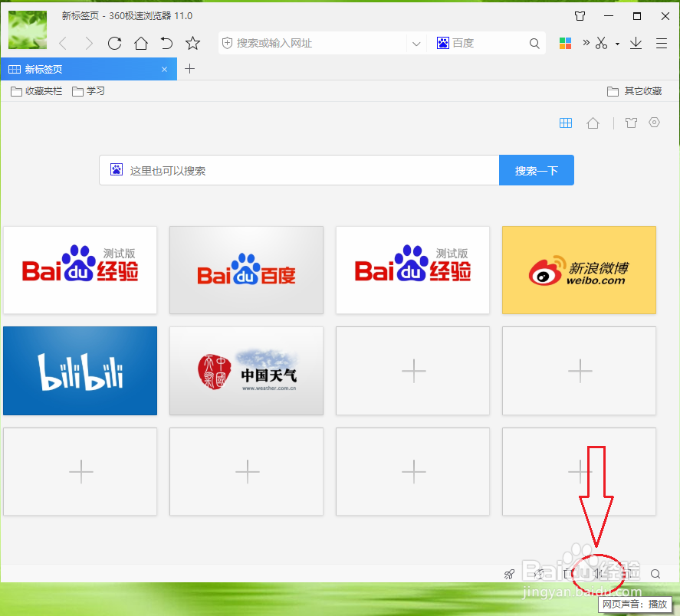Open the Baidu 百度 tile
The height and width of the screenshot is (616, 680).
246,270
